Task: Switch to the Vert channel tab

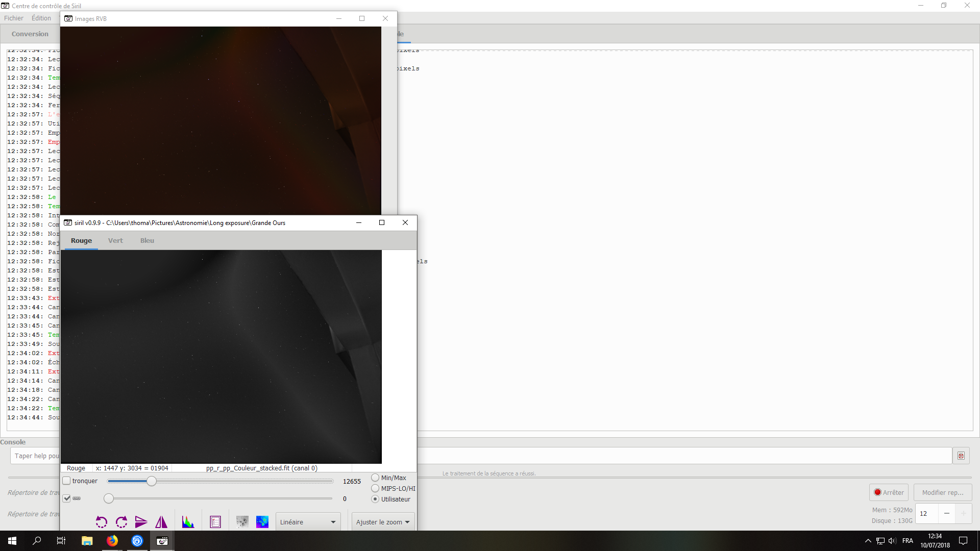Action: (115, 241)
